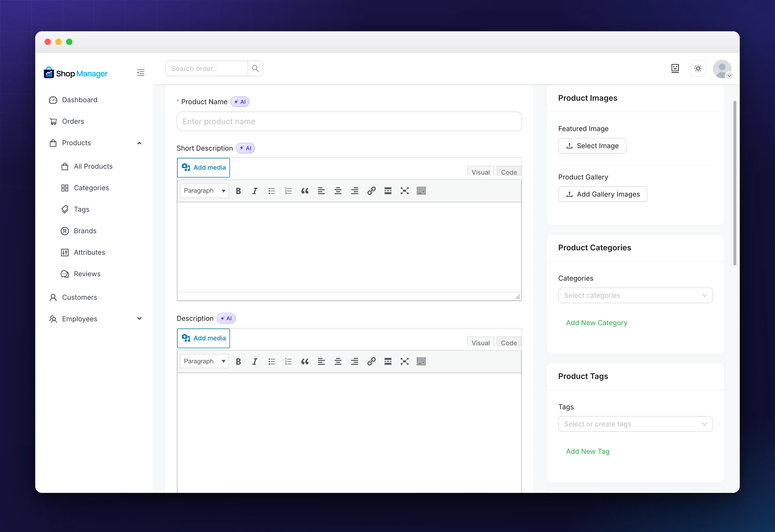Viewport: 775px width, 532px height.
Task: Insert bulleted list in Short Description editor
Action: tap(272, 191)
